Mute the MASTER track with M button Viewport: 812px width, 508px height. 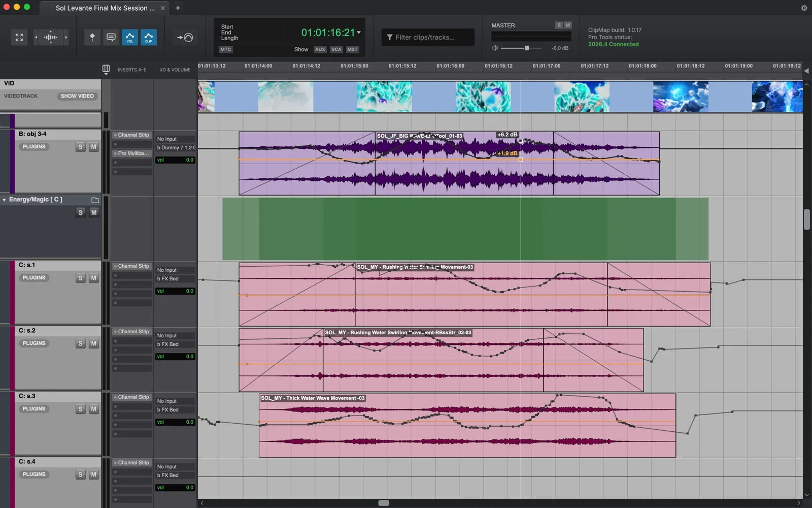[567, 25]
